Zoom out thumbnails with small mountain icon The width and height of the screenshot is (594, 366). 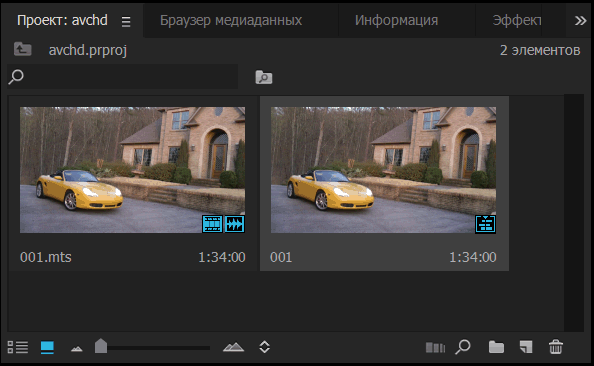(x=77, y=349)
